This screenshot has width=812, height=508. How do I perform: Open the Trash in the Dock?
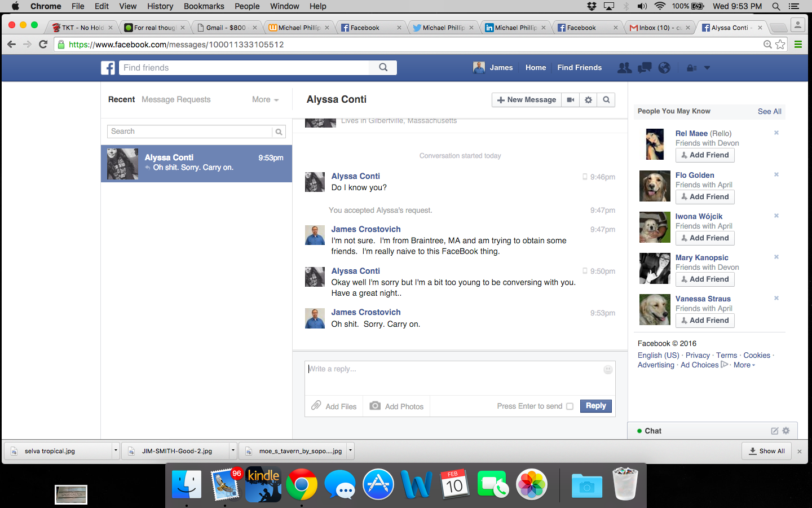625,484
